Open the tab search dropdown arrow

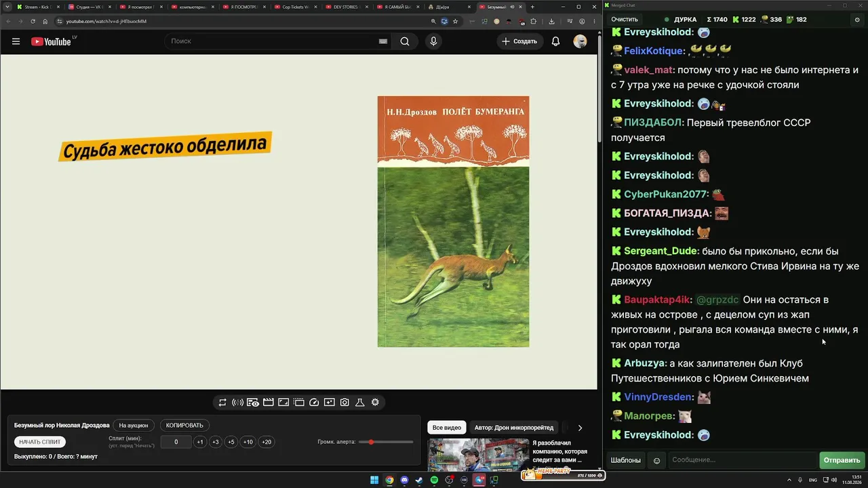point(7,7)
